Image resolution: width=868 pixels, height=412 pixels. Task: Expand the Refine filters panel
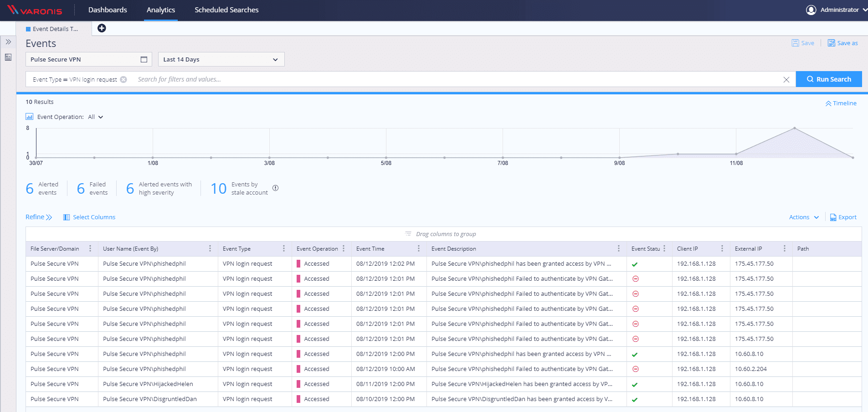coord(39,217)
